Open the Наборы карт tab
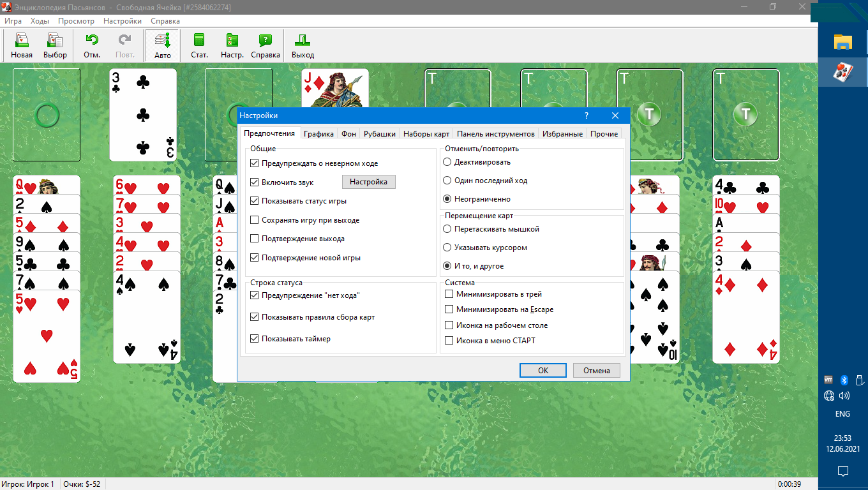 [x=426, y=134]
